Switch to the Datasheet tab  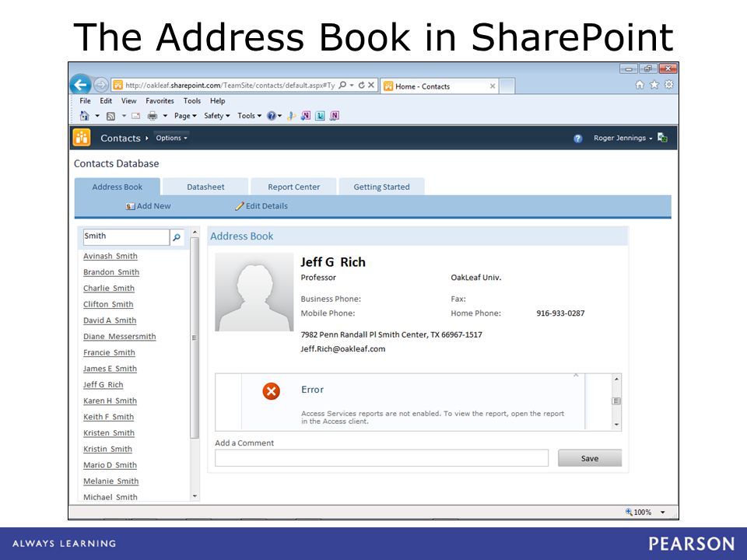point(205,187)
